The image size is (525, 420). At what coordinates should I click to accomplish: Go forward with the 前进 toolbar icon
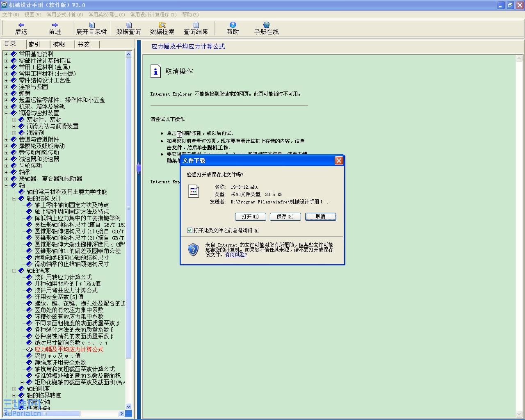click(55, 25)
